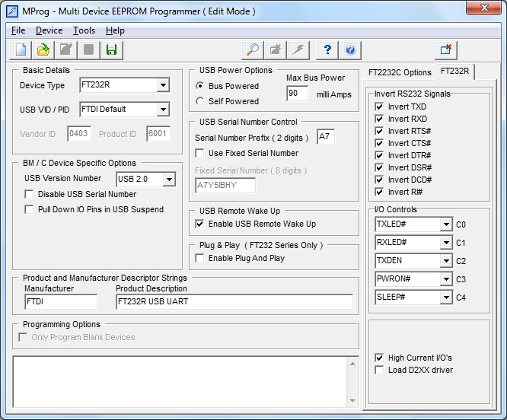Screen dimensions: 507x420
Task: Click the lightning bolt Program icon
Action: click(x=298, y=50)
